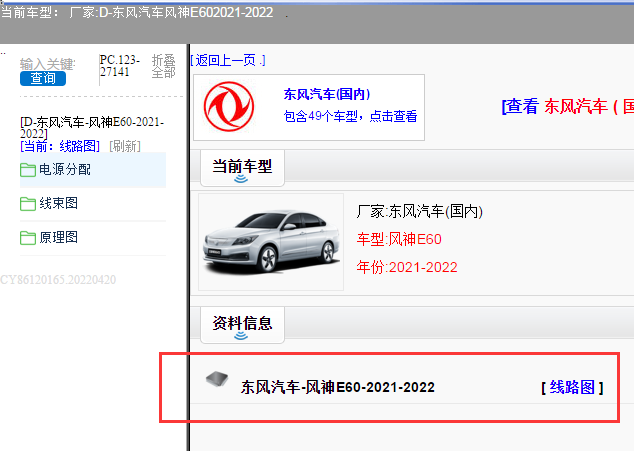
Task: Click the wifi-like arrow under 当前车型
Action: click(241, 179)
